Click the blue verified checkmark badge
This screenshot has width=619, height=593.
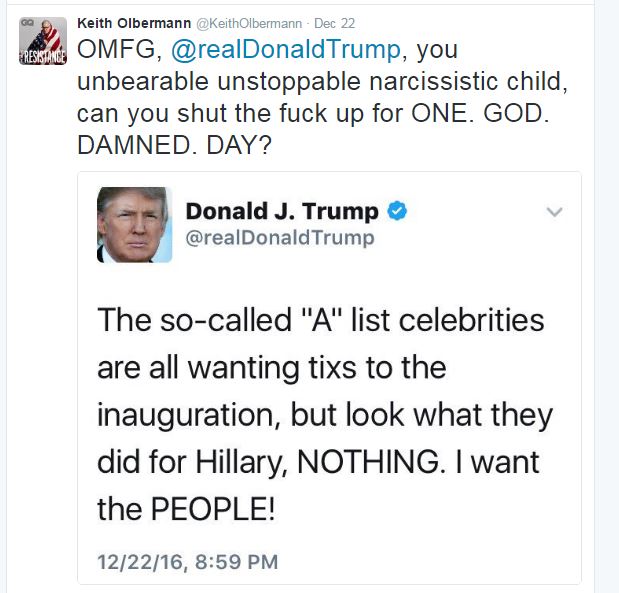coord(396,211)
